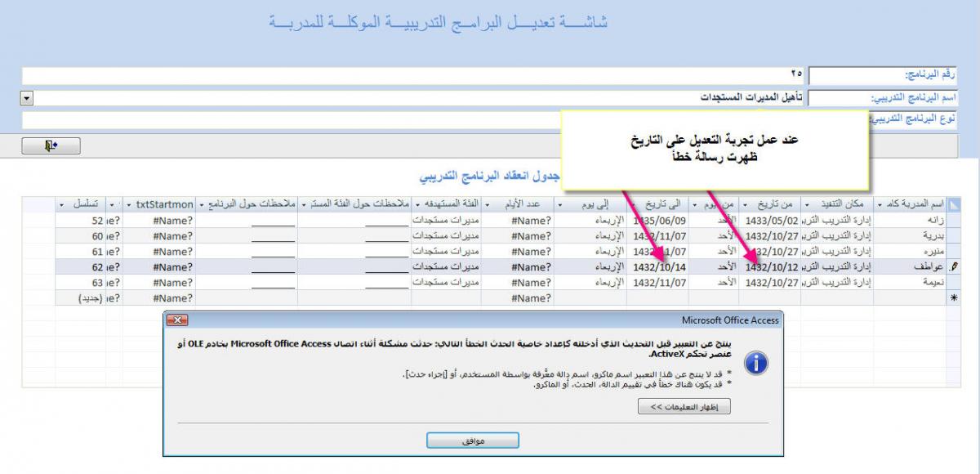980x474 pixels.
Task: Click the end date 1432/11/07 in بدرية row
Action: 658,235
